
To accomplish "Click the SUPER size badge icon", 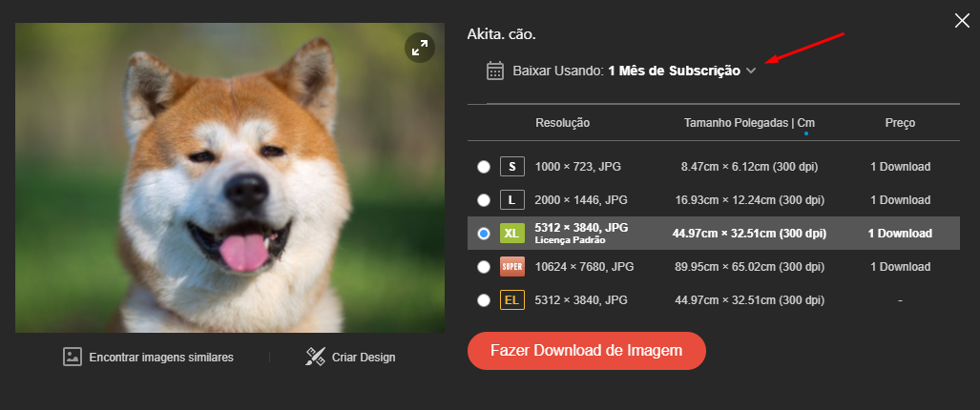I will point(511,267).
